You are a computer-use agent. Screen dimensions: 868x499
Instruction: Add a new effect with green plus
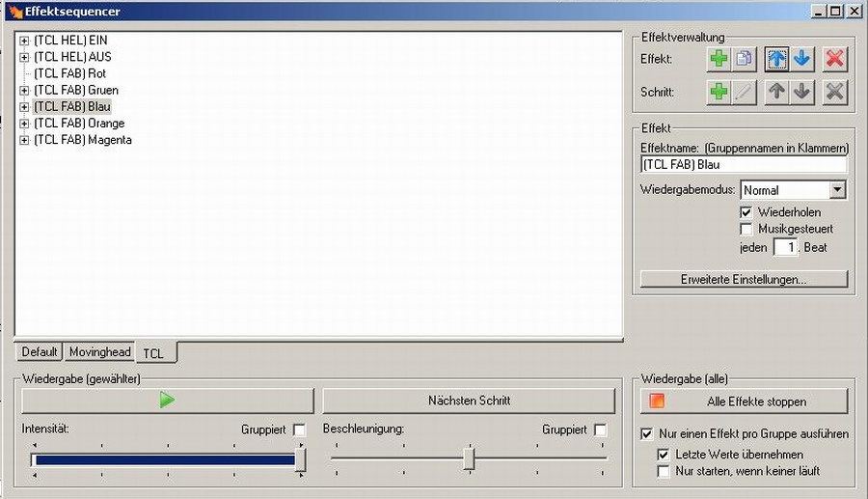[x=719, y=59]
